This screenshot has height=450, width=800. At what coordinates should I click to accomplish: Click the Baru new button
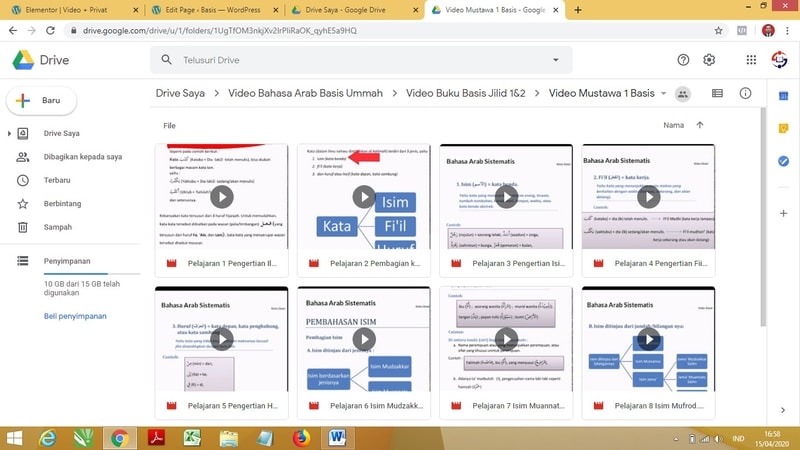[40, 101]
